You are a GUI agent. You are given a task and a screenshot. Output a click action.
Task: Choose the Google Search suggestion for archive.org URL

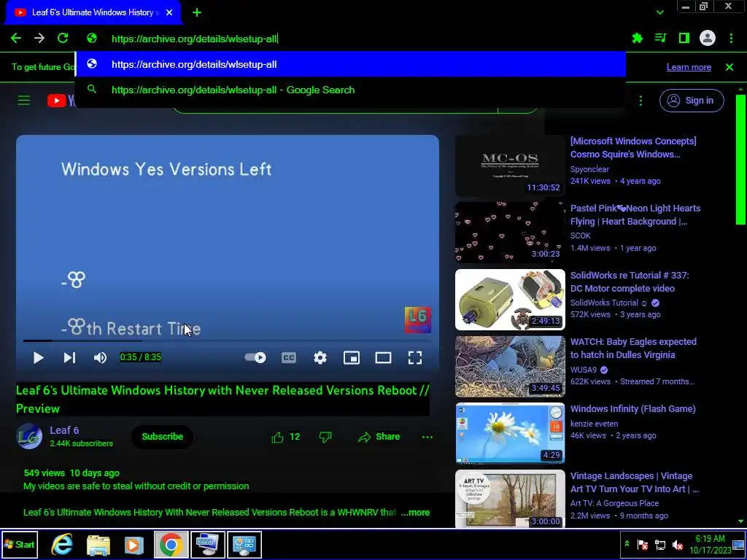[350, 90]
